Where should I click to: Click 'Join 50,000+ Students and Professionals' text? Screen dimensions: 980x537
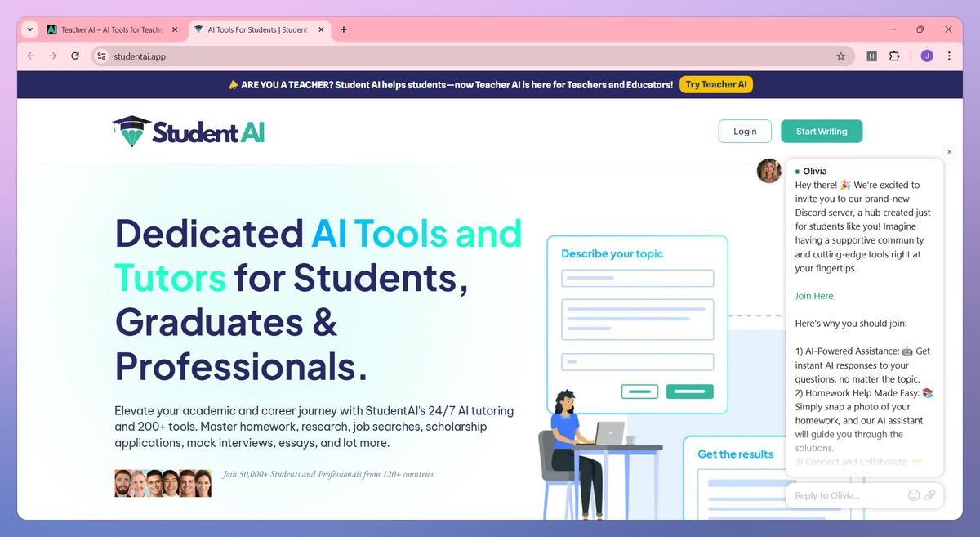pos(329,474)
